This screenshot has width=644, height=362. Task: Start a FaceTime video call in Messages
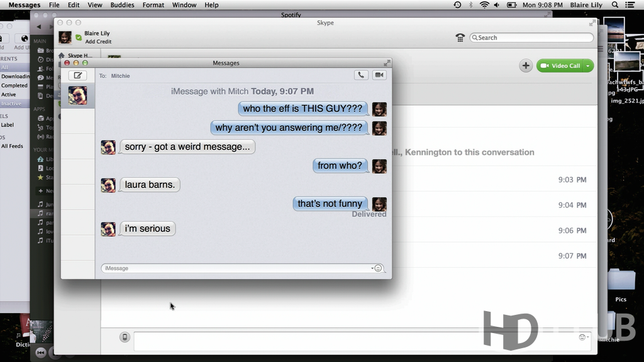[379, 75]
